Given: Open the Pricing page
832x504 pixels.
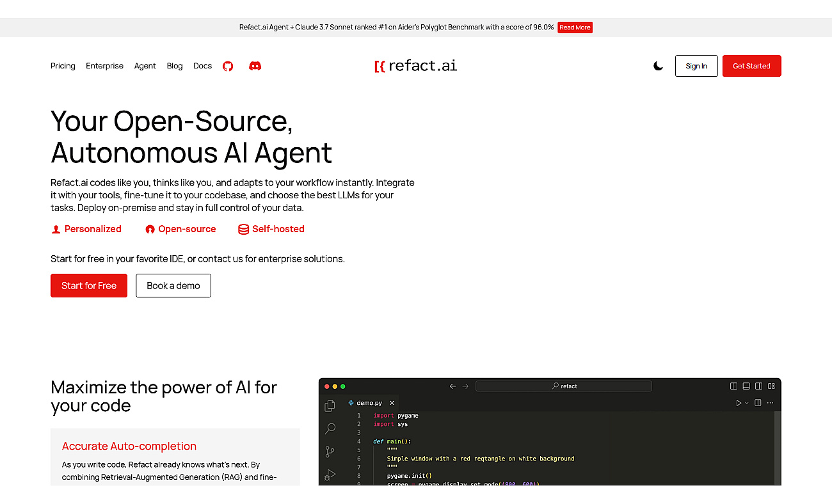Looking at the screenshot, I should pyautogui.click(x=63, y=66).
